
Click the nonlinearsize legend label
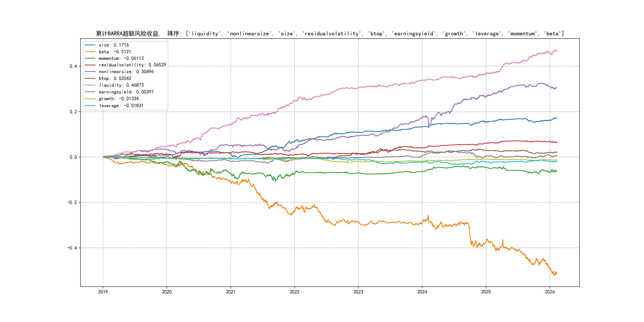tap(126, 72)
